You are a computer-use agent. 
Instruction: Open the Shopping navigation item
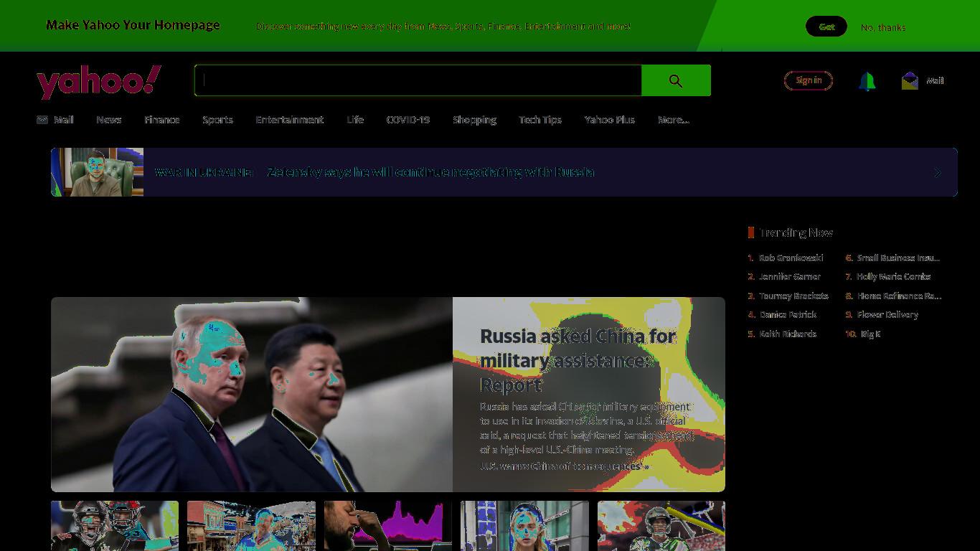474,120
